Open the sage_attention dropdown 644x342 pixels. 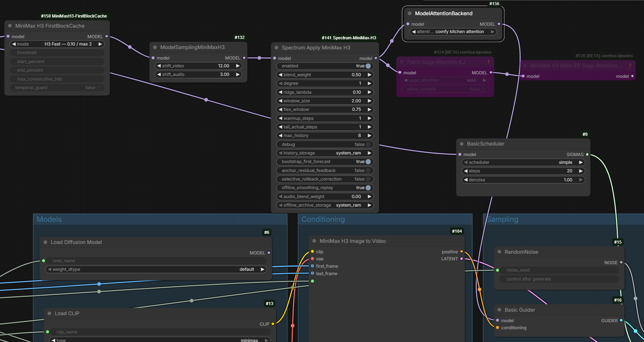click(x=445, y=81)
